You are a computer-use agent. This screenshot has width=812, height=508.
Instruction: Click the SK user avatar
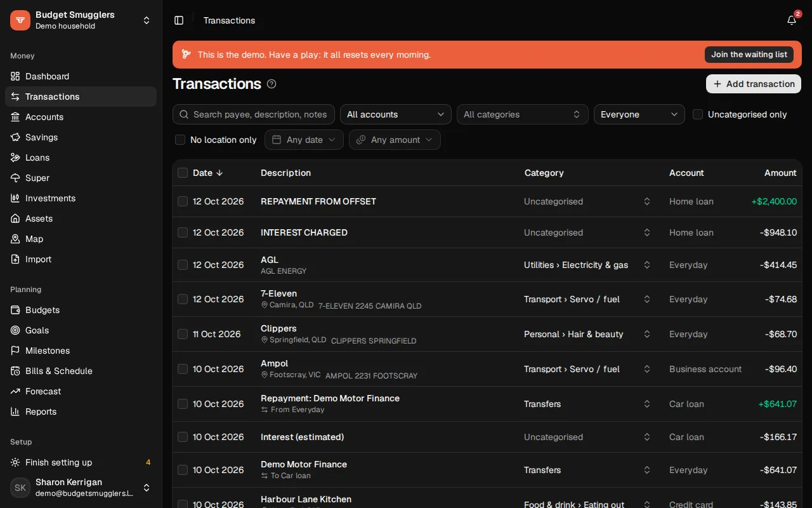click(20, 488)
